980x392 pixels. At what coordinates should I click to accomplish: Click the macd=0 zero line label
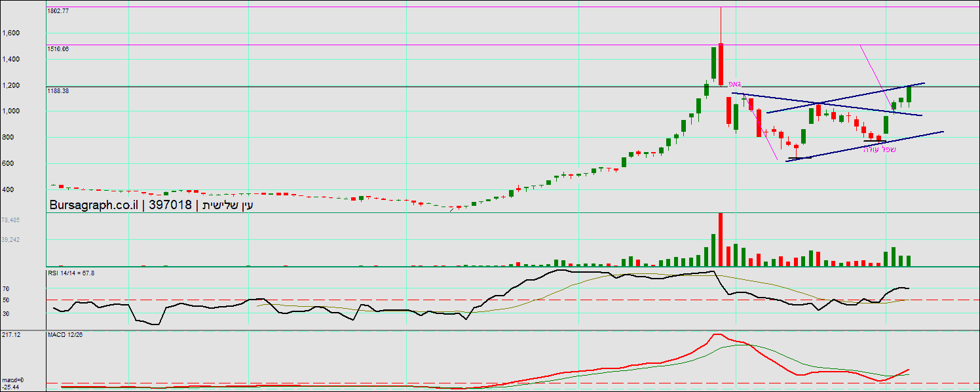[x=12, y=380]
